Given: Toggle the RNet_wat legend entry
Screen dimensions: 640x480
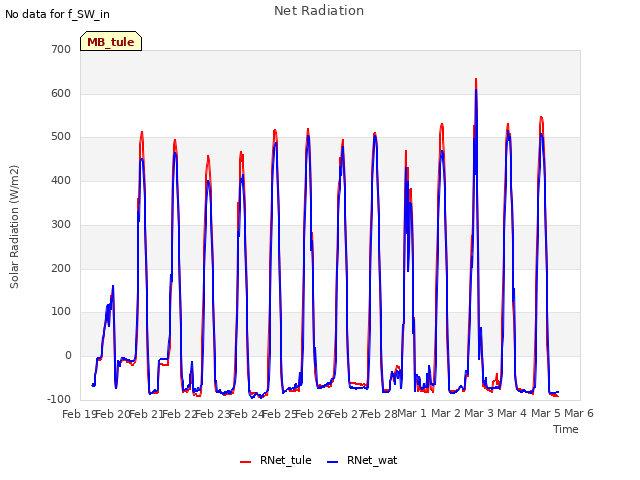Looking at the screenshot, I should (x=362, y=460).
